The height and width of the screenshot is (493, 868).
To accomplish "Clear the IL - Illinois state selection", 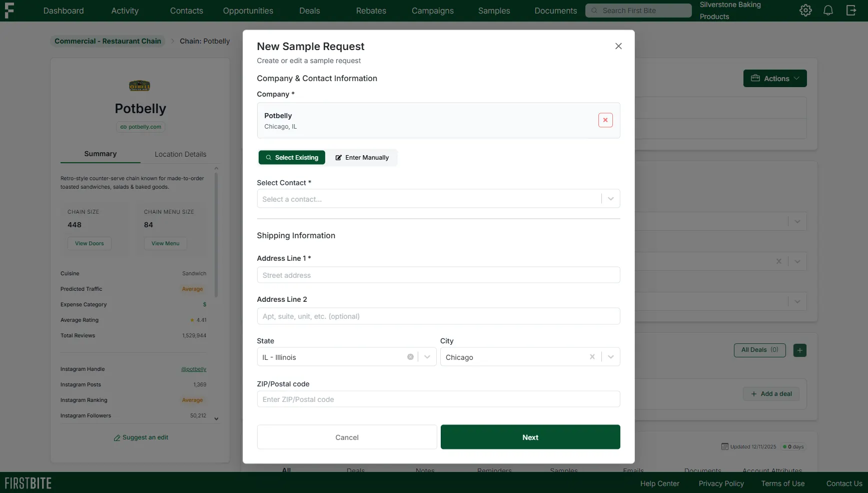I will tap(410, 357).
